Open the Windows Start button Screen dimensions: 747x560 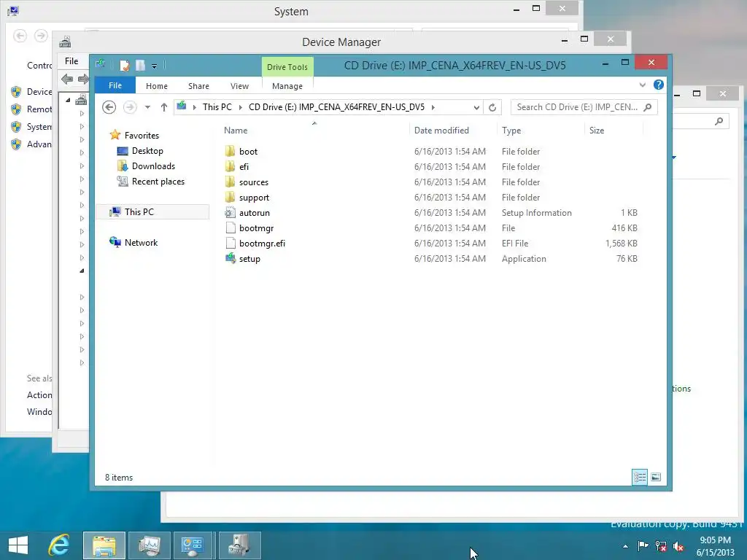[18, 545]
